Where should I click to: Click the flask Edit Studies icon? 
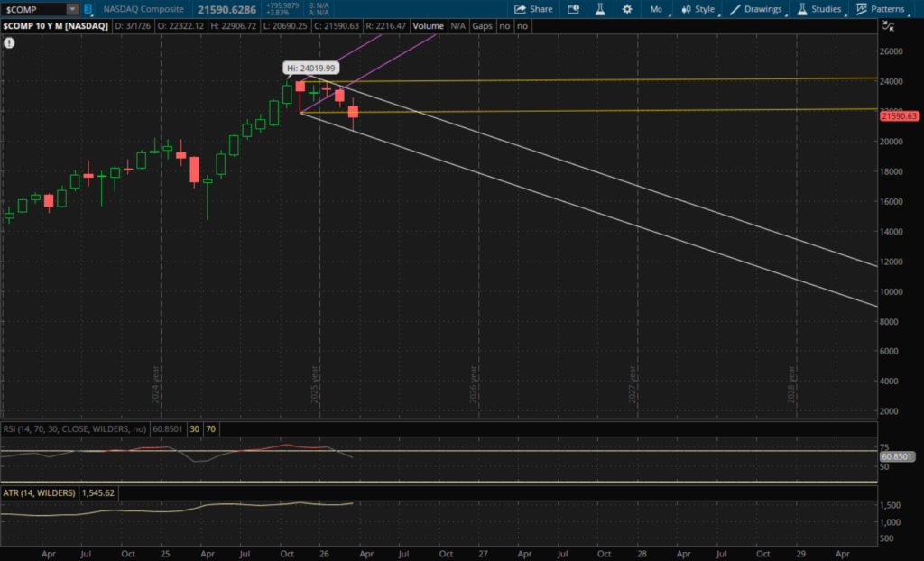click(599, 9)
